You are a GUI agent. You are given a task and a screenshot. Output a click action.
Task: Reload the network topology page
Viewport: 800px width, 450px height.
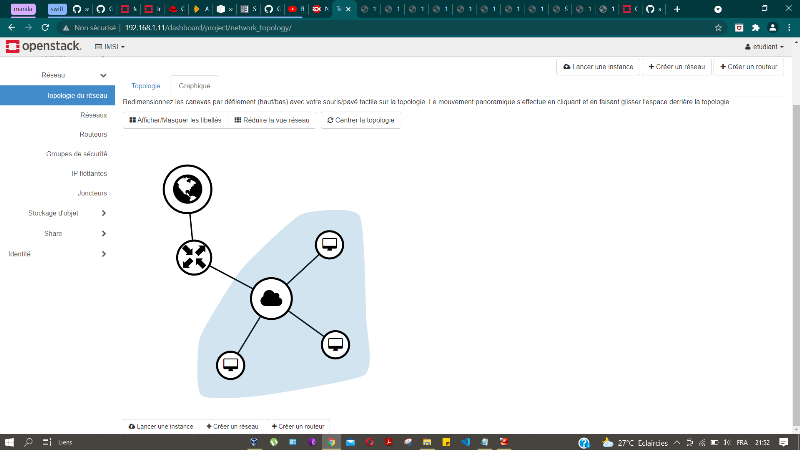tap(45, 28)
